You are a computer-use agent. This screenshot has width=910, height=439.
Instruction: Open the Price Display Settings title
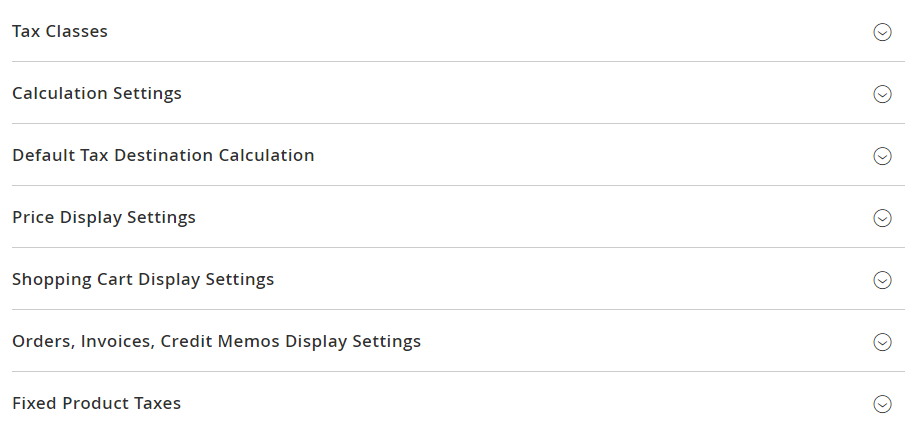tap(104, 217)
